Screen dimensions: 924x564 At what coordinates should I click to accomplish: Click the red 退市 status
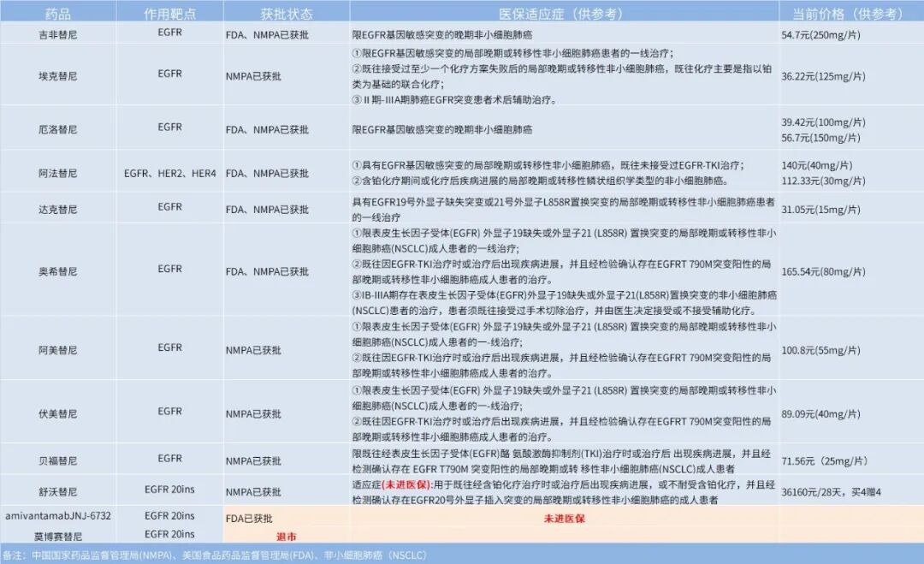tap(287, 537)
